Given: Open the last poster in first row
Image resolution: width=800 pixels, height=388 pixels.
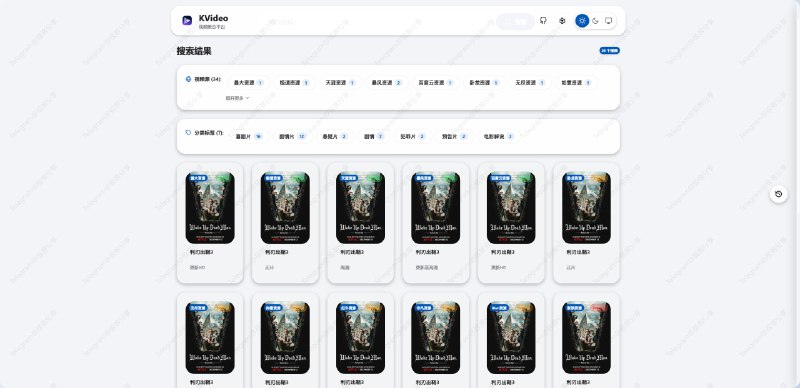Looking at the screenshot, I should (586, 208).
